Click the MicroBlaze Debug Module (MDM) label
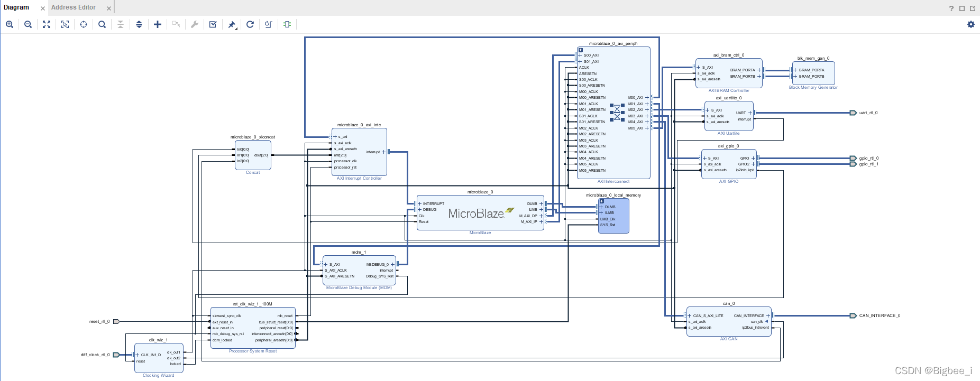 coord(359,288)
